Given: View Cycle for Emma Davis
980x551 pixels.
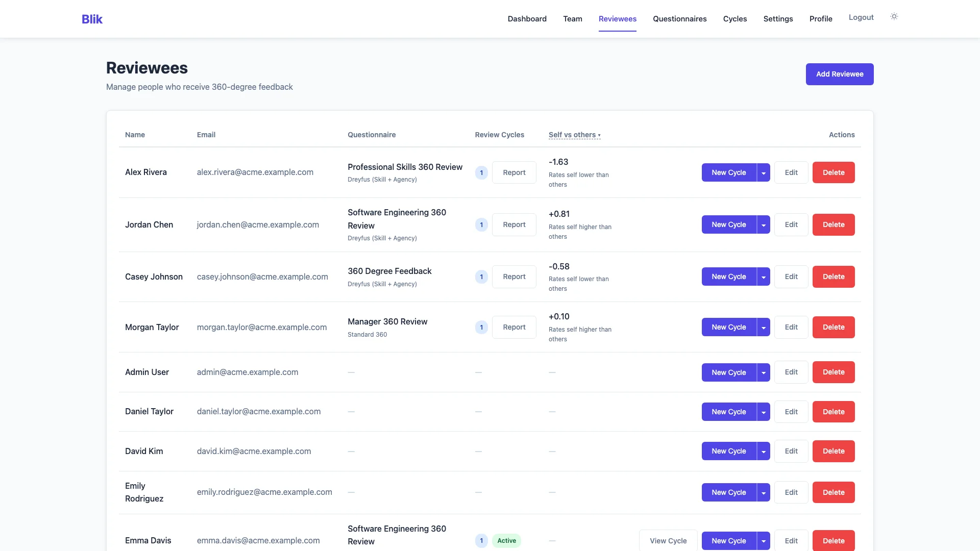Looking at the screenshot, I should pos(668,541).
